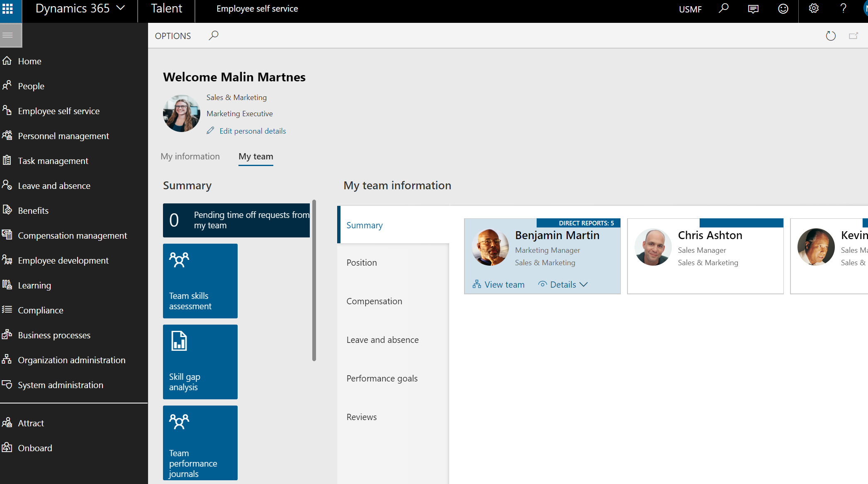Open the Team skills assessment tile
868x484 pixels.
(200, 281)
